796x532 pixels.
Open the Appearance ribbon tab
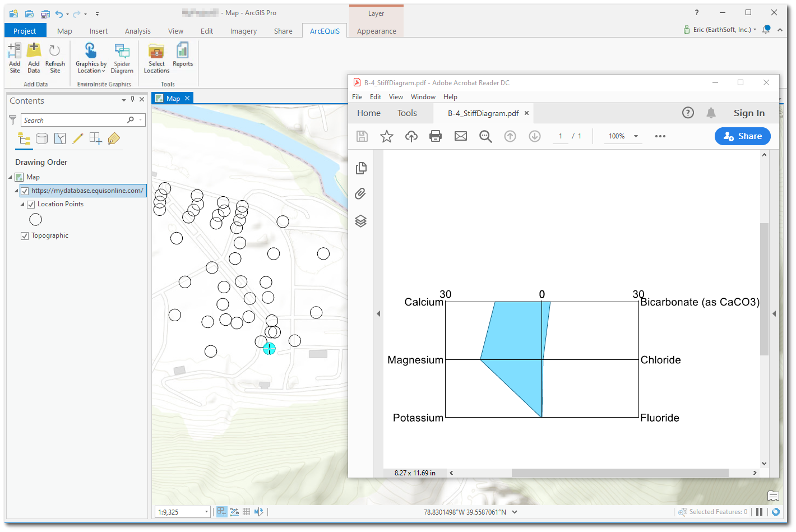click(377, 31)
